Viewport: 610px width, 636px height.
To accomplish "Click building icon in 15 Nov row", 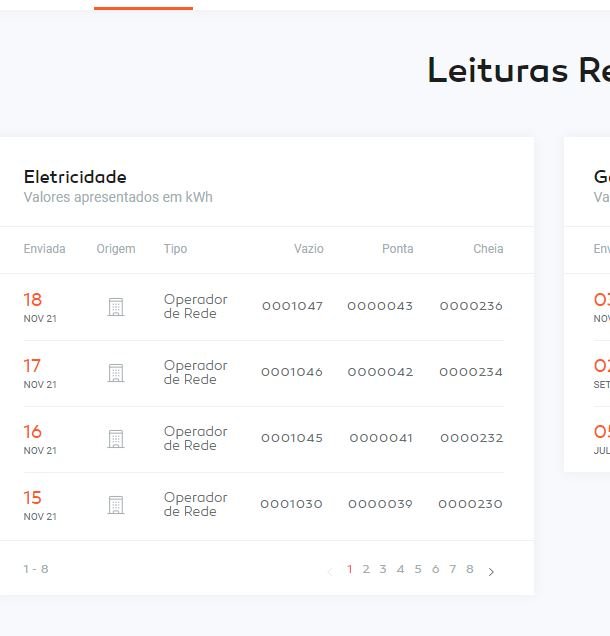I will tap(116, 505).
